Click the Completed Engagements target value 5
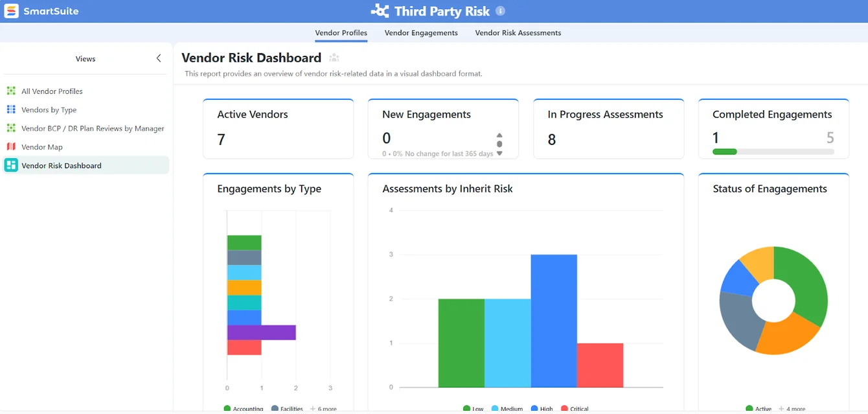This screenshot has height=414, width=868. [x=830, y=138]
